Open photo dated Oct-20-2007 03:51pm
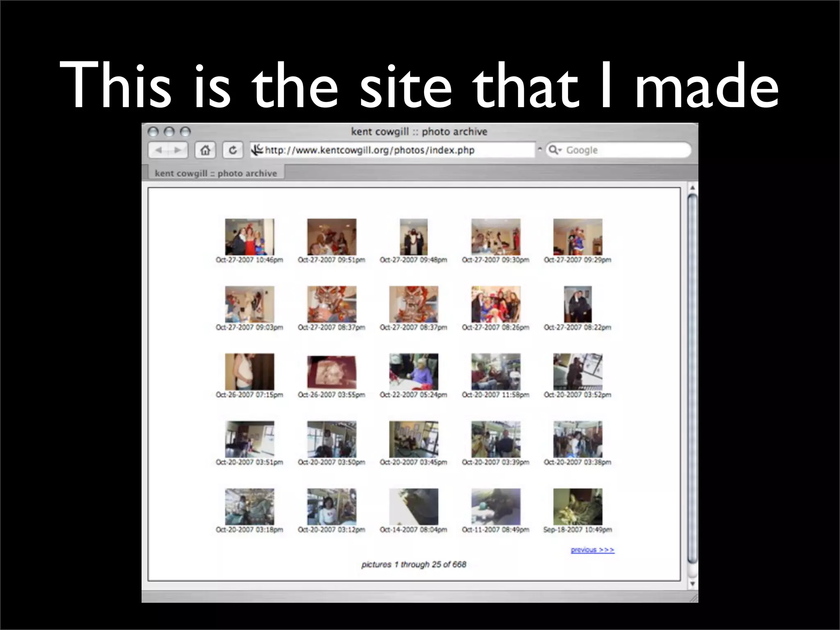This screenshot has width=840, height=630. (249, 439)
